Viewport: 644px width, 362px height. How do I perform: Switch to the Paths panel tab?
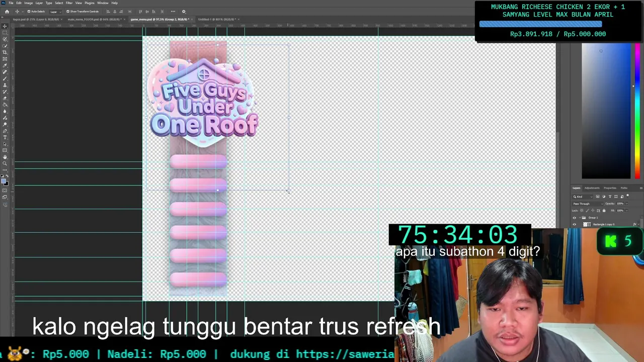point(624,188)
